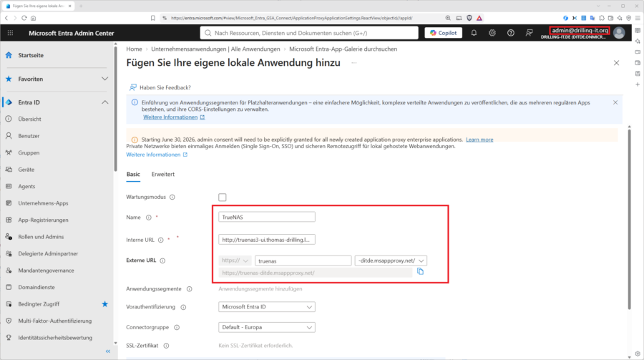
Task: Go to Home breadcrumb
Action: pos(134,49)
